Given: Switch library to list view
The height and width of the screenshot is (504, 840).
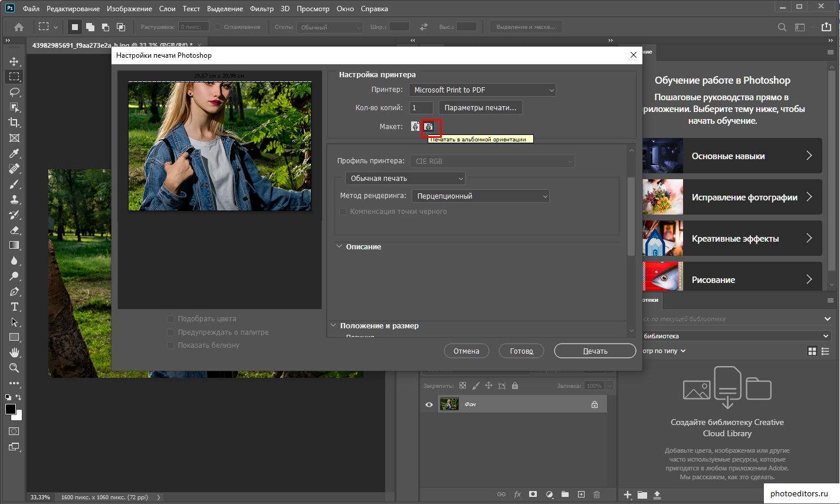Looking at the screenshot, I should [825, 351].
